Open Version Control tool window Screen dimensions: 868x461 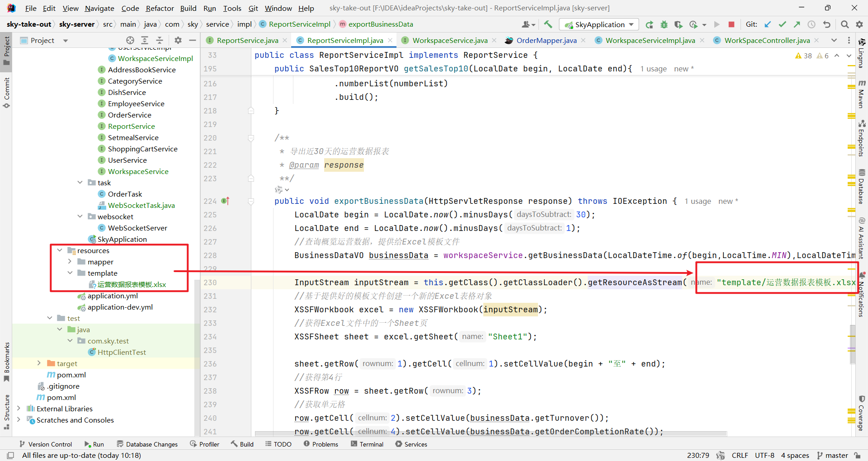tap(46, 444)
